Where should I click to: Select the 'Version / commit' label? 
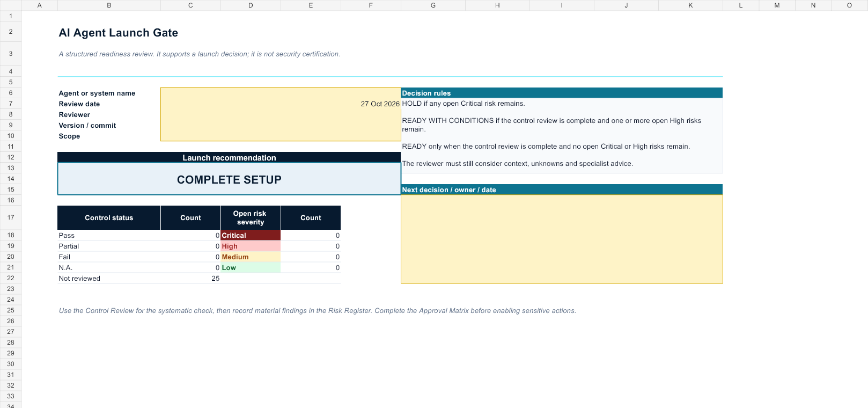(x=87, y=126)
